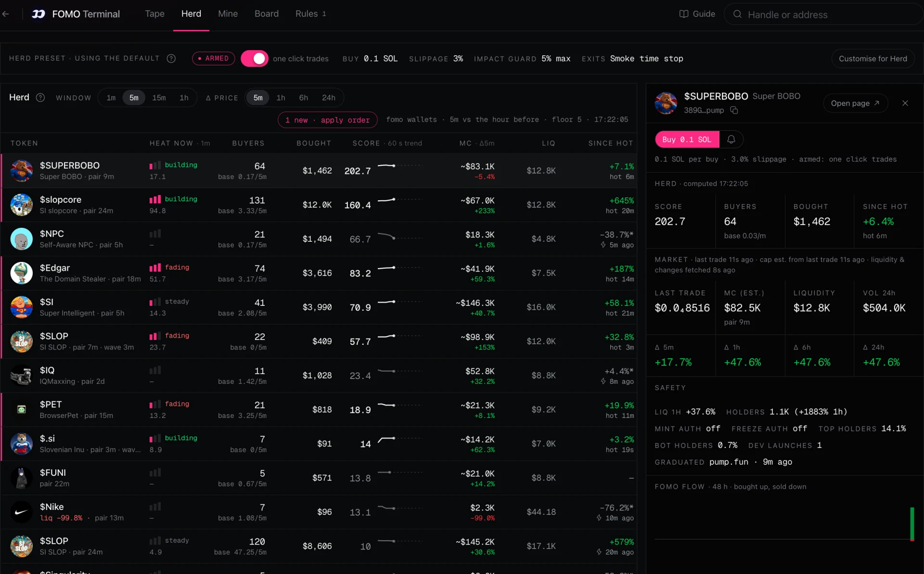Click the $NPC token avatar
The width and height of the screenshot is (924, 574).
[x=22, y=239]
